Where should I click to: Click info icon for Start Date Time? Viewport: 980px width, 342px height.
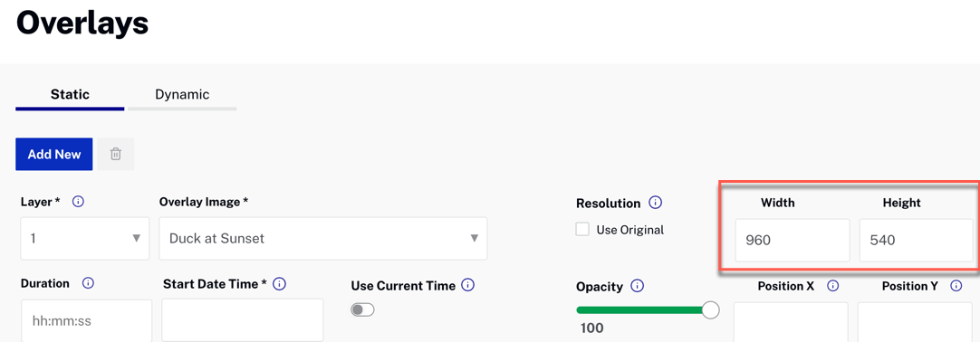279,284
